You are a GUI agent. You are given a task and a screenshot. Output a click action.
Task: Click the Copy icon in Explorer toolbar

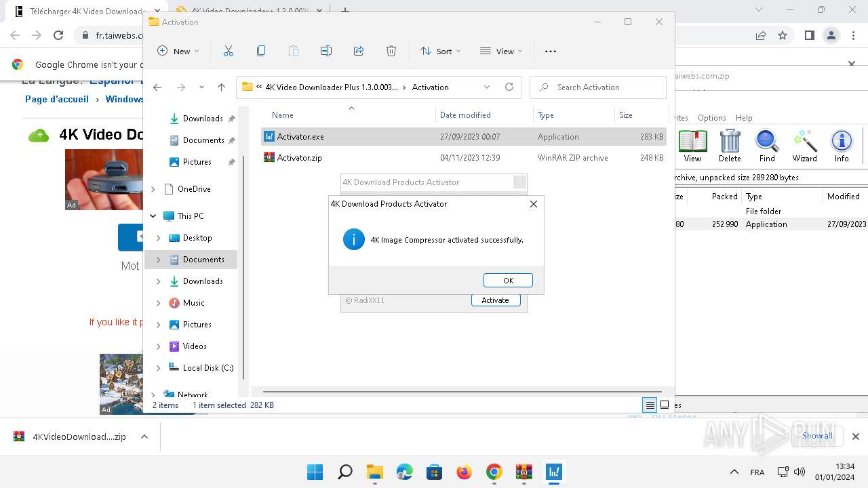tap(261, 51)
